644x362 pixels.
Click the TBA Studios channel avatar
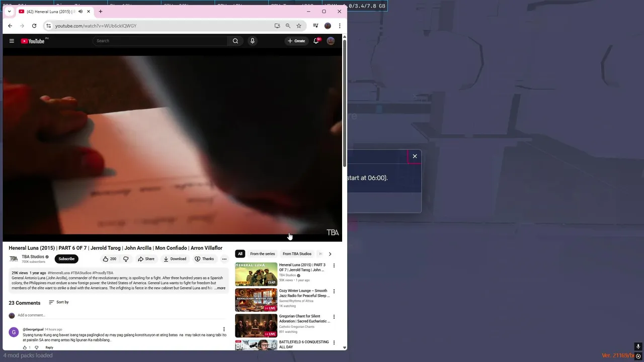[x=14, y=259]
